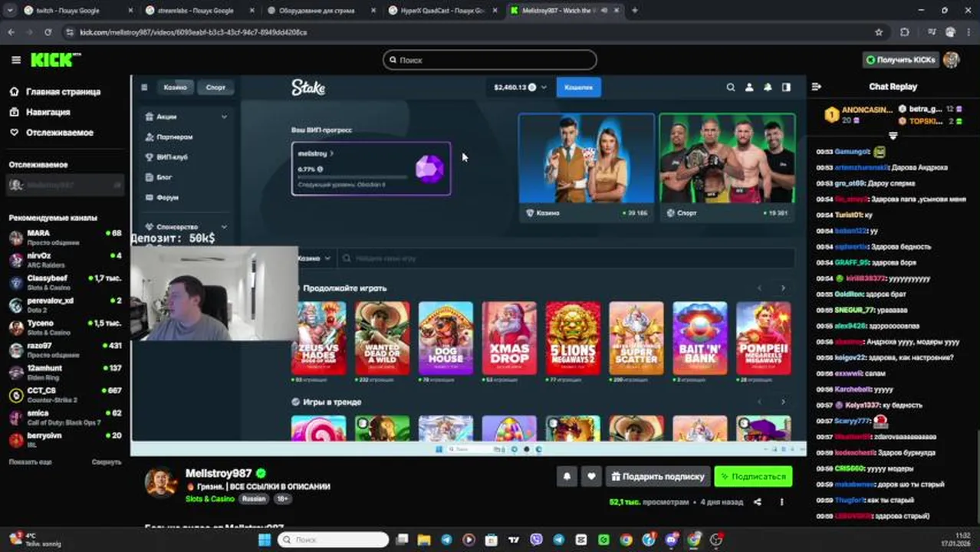Image resolution: width=980 pixels, height=552 pixels.
Task: Open the Stake search magnifier icon
Action: pyautogui.click(x=731, y=87)
